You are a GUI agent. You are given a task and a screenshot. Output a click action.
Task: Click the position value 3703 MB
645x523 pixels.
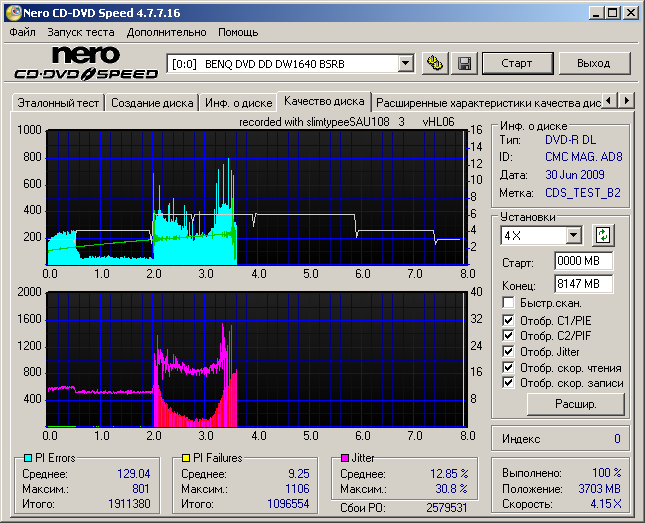pyautogui.click(x=599, y=489)
